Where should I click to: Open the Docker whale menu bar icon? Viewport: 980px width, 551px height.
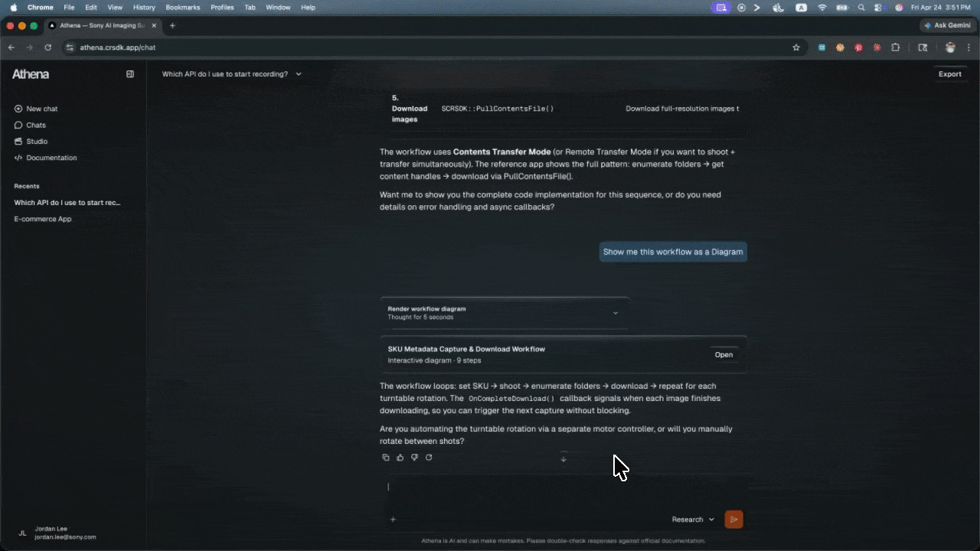779,7
